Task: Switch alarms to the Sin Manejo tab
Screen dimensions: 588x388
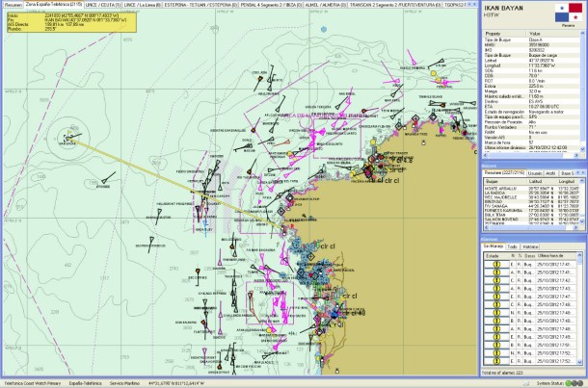Action: (x=494, y=246)
